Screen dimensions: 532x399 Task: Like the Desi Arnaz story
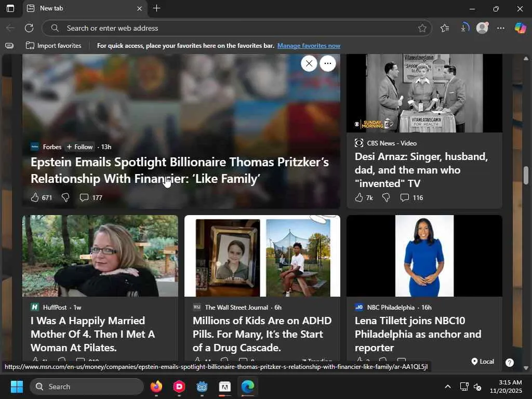coord(364,197)
